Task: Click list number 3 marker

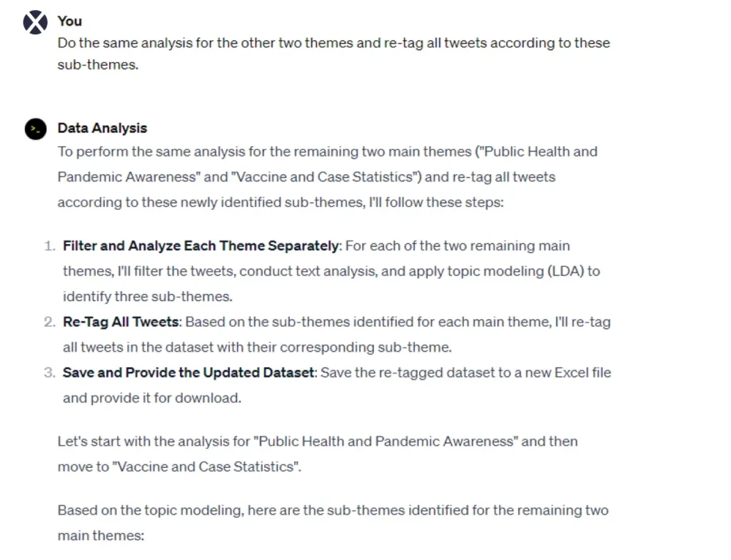Action: 49,372
